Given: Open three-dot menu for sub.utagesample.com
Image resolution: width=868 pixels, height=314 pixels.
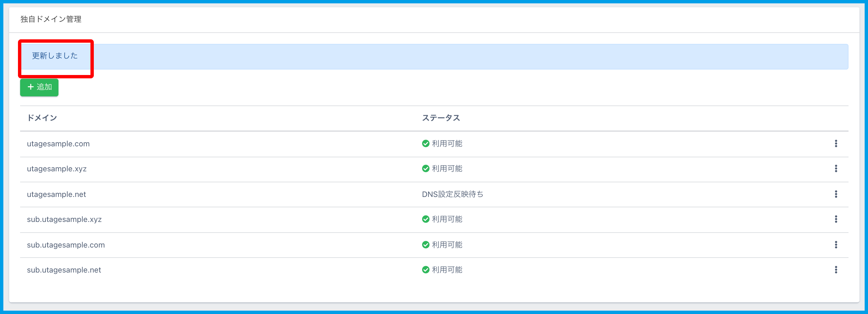Looking at the screenshot, I should point(836,245).
